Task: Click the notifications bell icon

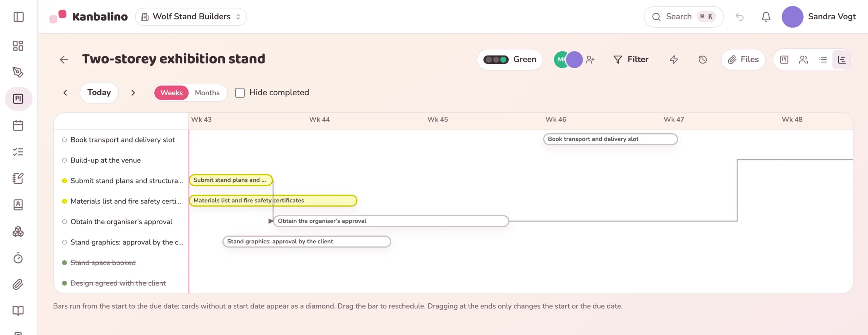Action: (x=766, y=17)
